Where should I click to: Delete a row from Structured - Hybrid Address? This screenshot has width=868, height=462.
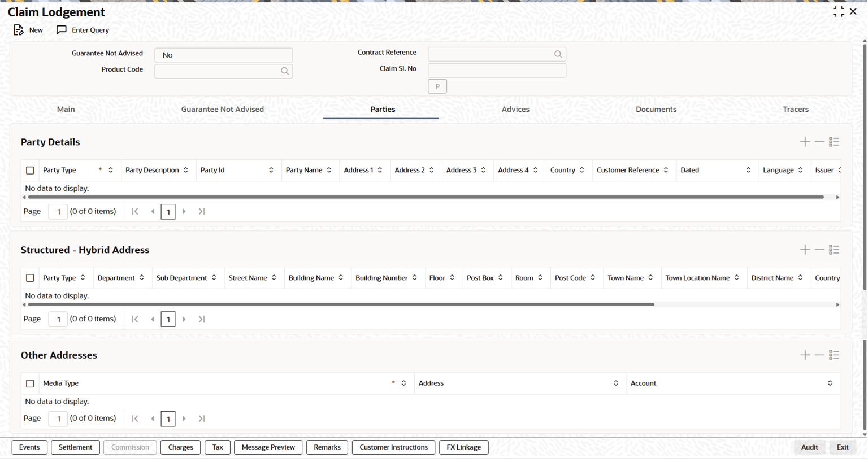(x=819, y=250)
